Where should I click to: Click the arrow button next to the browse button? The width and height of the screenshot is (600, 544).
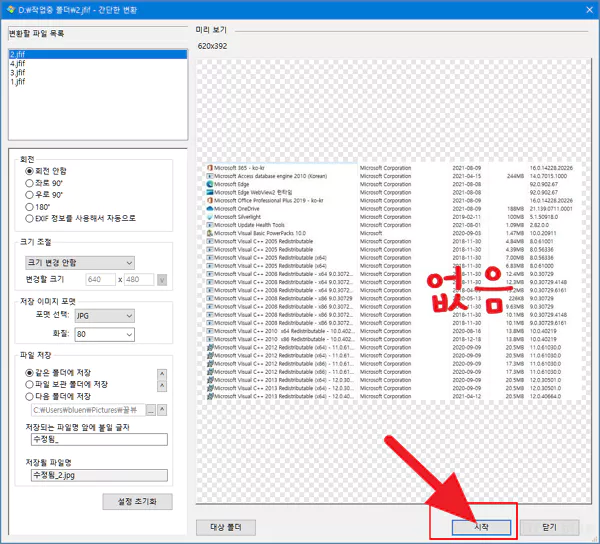(x=162, y=410)
